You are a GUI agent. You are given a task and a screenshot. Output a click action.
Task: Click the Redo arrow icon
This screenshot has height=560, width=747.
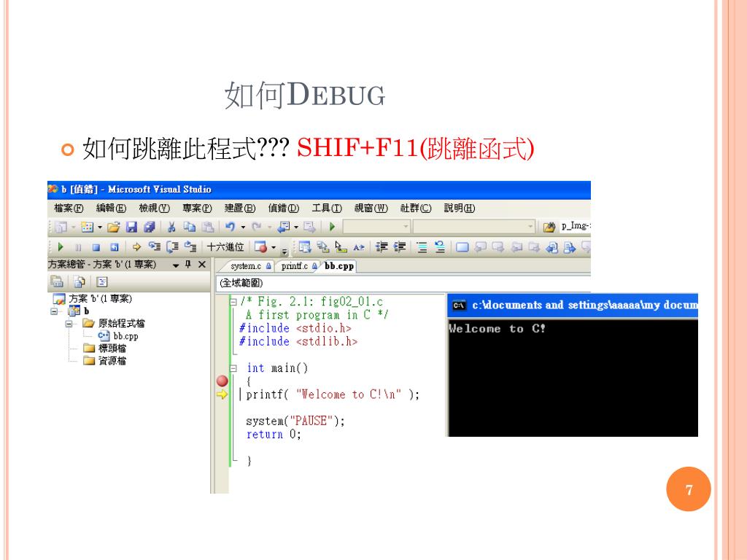(256, 227)
